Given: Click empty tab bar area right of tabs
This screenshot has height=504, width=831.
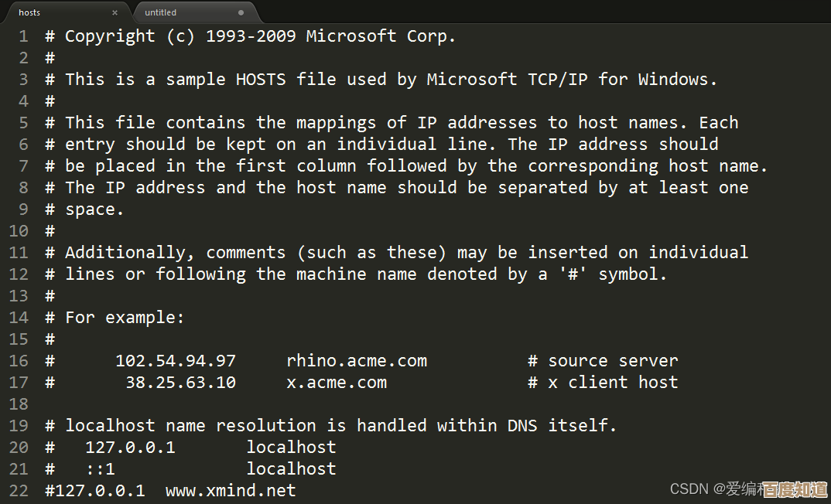Looking at the screenshot, I should 542,12.
